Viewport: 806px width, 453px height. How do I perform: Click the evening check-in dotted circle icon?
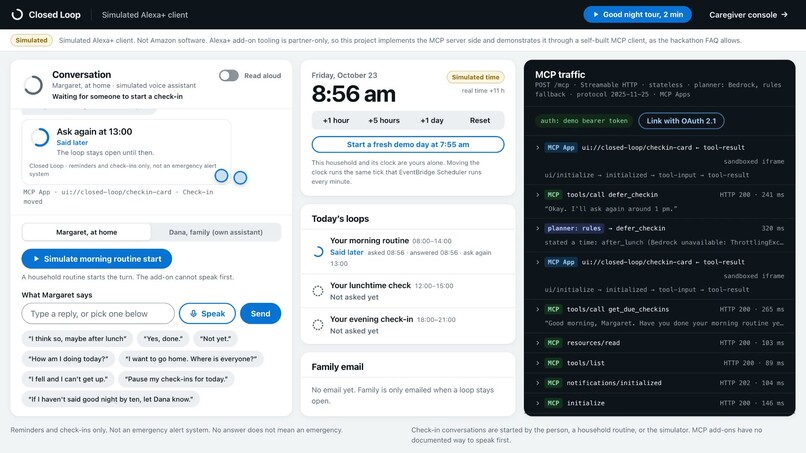point(318,325)
